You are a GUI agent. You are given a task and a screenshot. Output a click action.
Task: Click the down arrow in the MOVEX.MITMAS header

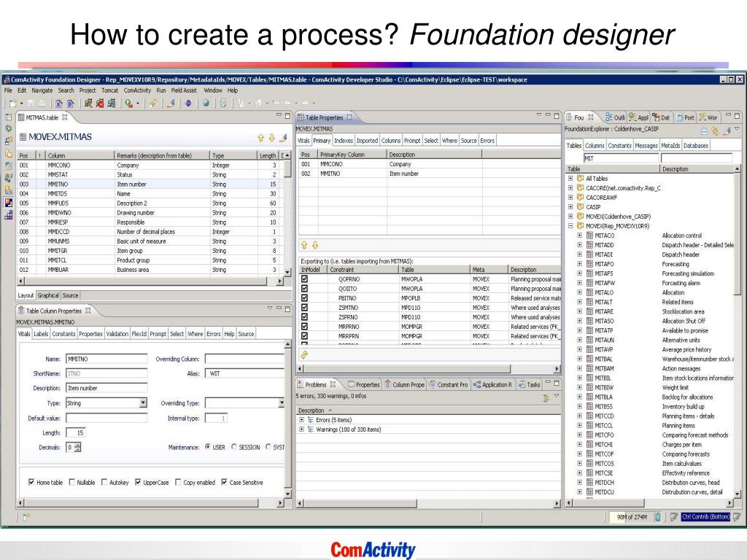click(271, 138)
